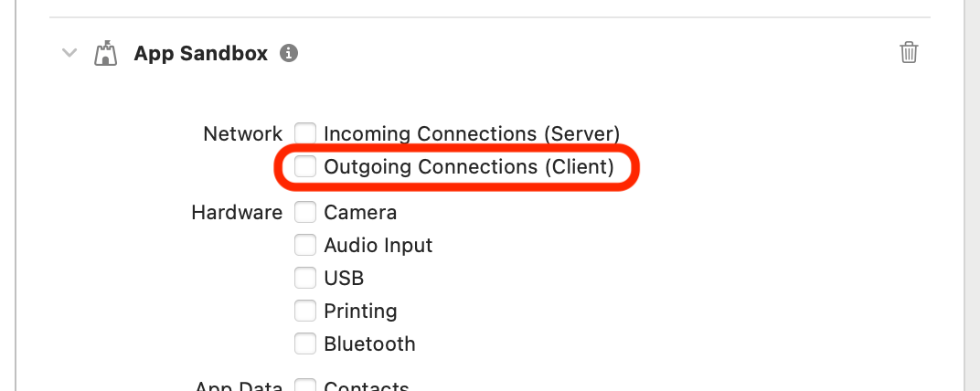Click the "Bluetooth" label text
The height and width of the screenshot is (391, 980).
tap(369, 343)
